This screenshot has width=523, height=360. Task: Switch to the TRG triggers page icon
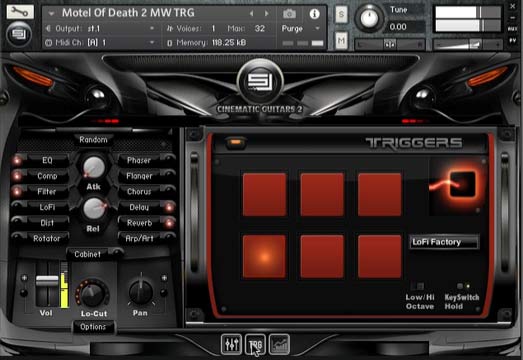(255, 344)
